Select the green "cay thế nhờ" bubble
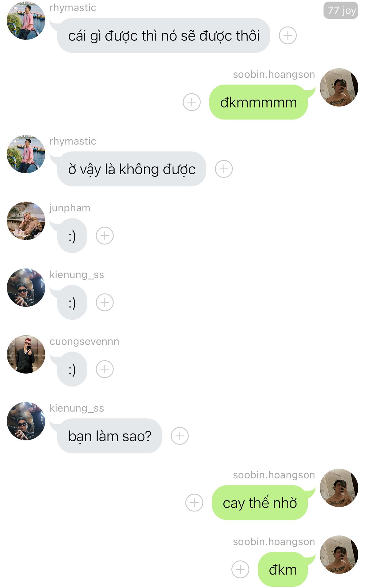The height and width of the screenshot is (588, 365). click(x=260, y=503)
